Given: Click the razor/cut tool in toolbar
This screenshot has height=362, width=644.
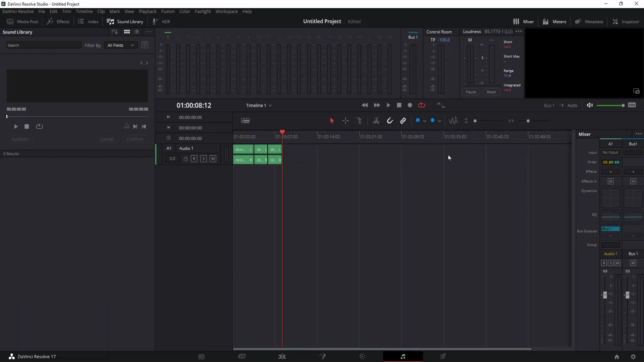Looking at the screenshot, I should [376, 121].
